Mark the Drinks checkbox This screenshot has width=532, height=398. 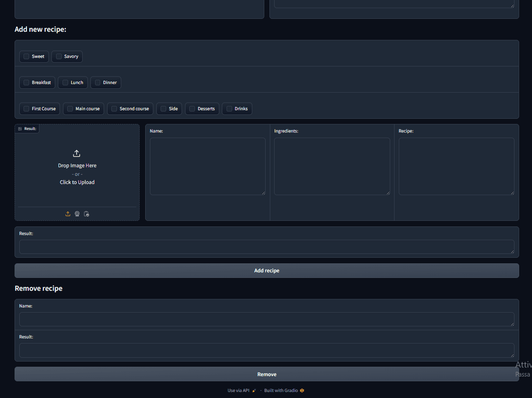coord(230,109)
